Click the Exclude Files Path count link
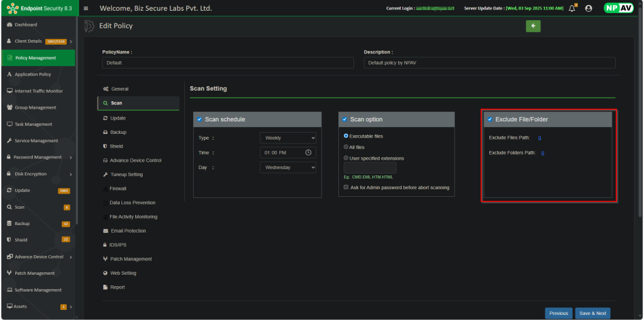The width and height of the screenshot is (644, 320). [x=540, y=138]
